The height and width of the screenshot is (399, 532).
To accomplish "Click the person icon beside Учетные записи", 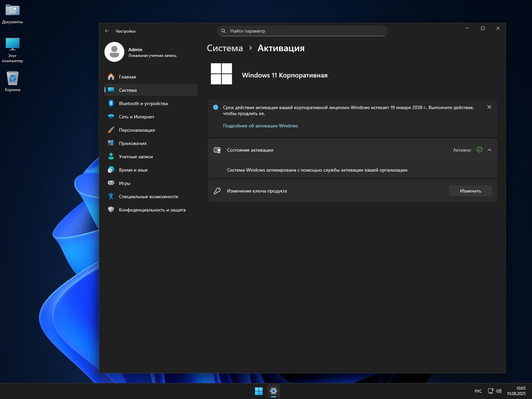I will point(111,157).
